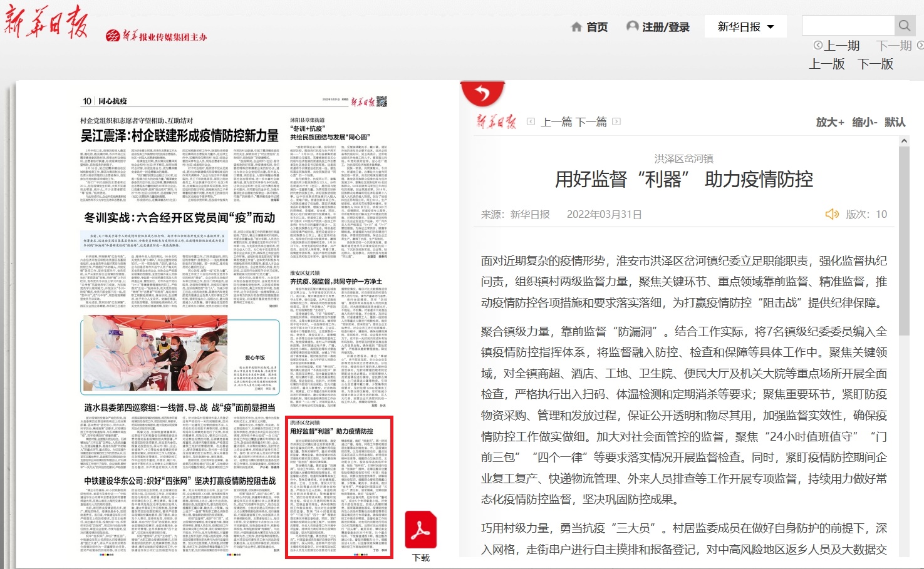Shrink text with 缩小-
The width and height of the screenshot is (924, 569).
864,122
